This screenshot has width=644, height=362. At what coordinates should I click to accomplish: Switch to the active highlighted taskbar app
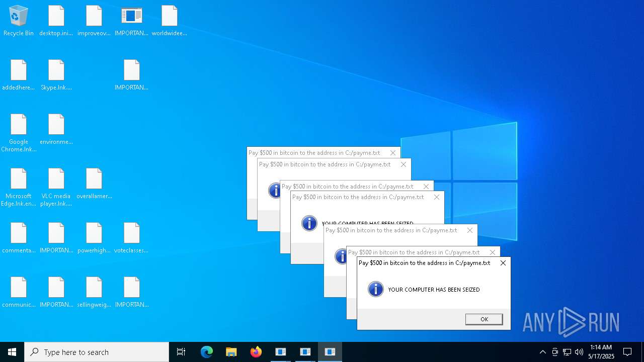330,352
